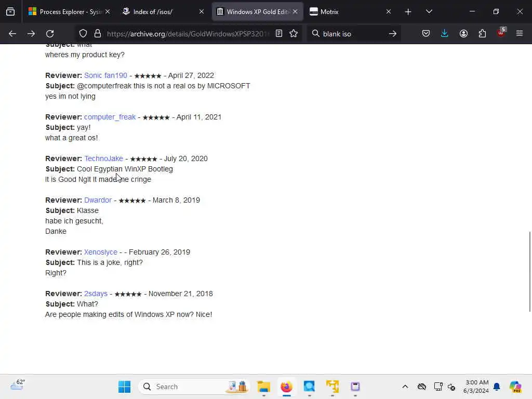Open the weather widget showing 62°
The width and height of the screenshot is (532, 399).
[x=18, y=385]
